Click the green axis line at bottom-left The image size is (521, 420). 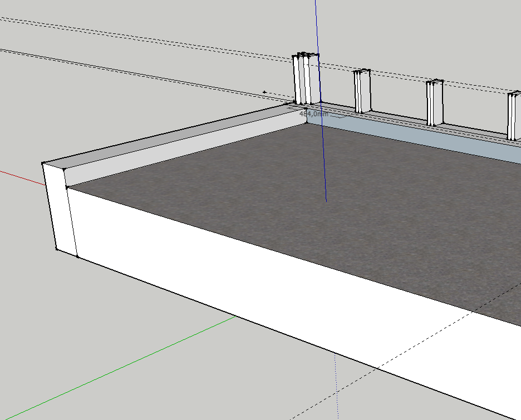(x=111, y=372)
